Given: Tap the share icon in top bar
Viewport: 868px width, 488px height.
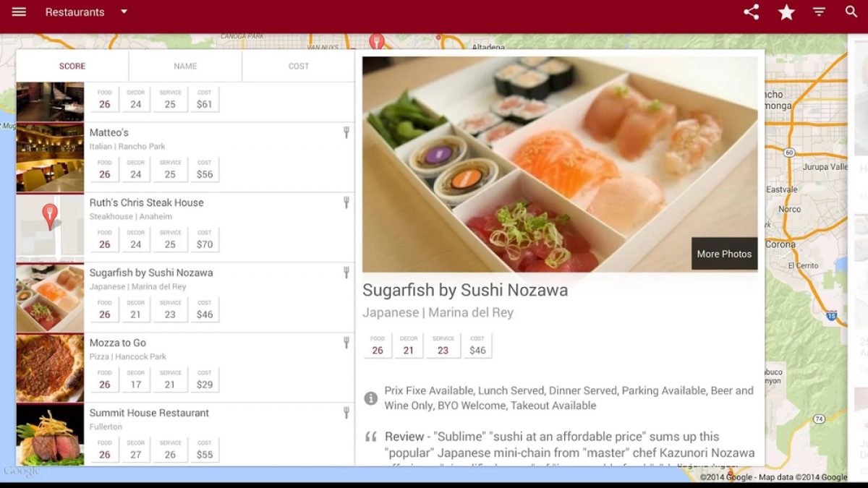Looking at the screenshot, I should [752, 12].
